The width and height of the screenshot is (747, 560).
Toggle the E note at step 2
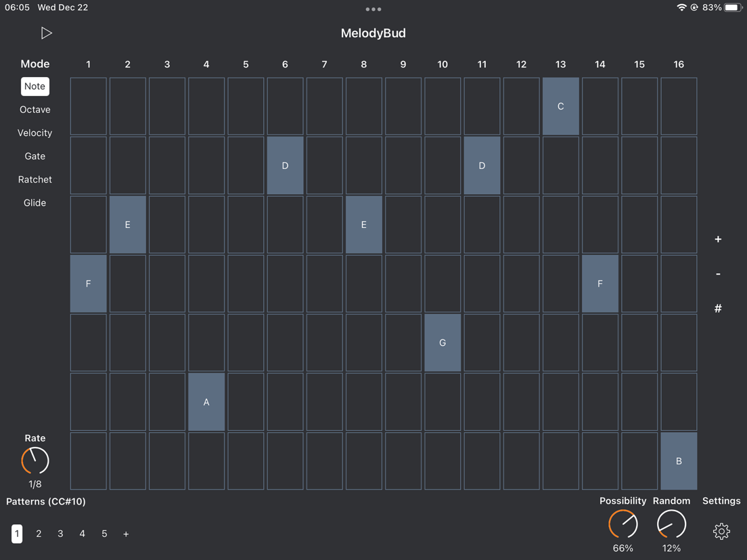(x=128, y=225)
